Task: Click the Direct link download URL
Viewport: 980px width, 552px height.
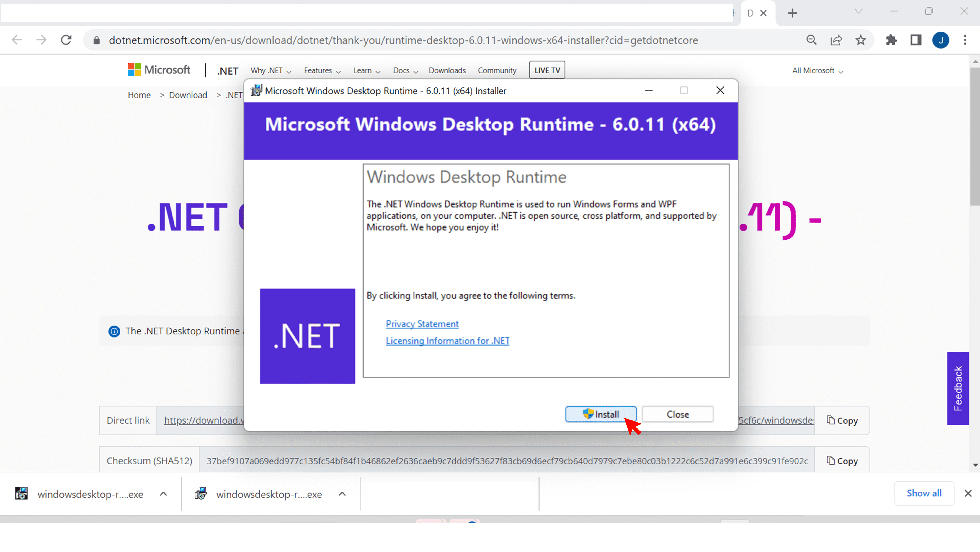Action: 204,420
